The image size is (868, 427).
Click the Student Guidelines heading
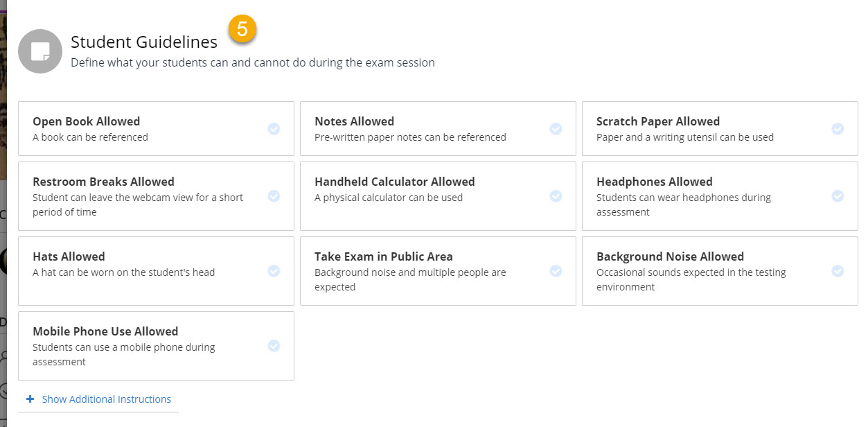tap(144, 42)
